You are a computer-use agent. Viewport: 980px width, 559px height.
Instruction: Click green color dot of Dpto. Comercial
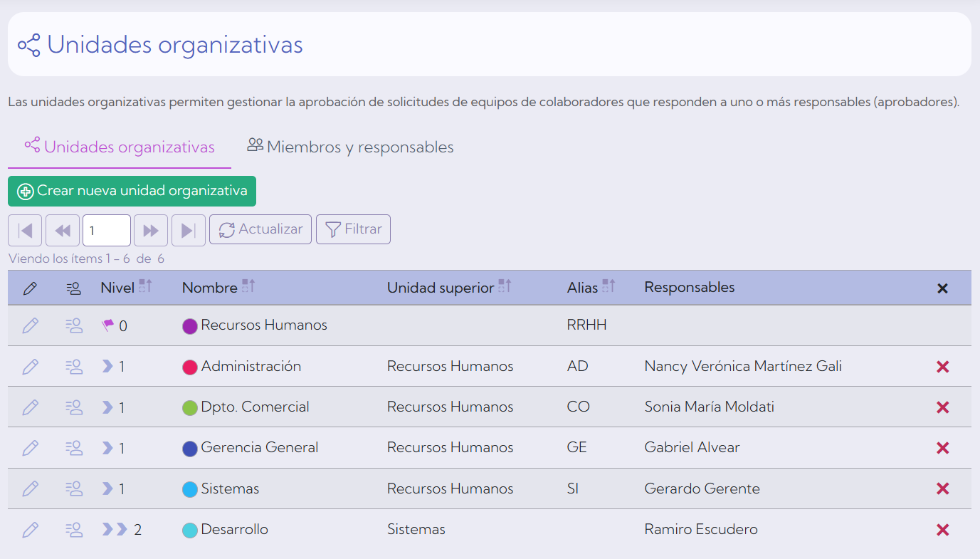tap(190, 408)
